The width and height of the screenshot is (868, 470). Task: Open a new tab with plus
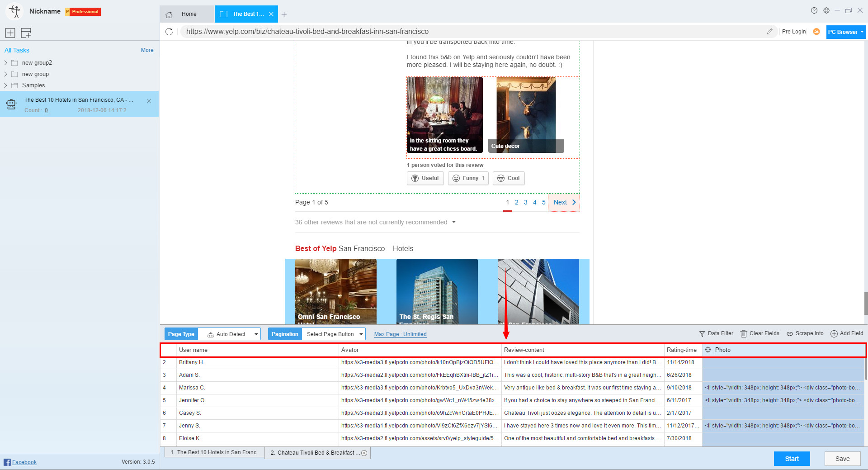284,14
